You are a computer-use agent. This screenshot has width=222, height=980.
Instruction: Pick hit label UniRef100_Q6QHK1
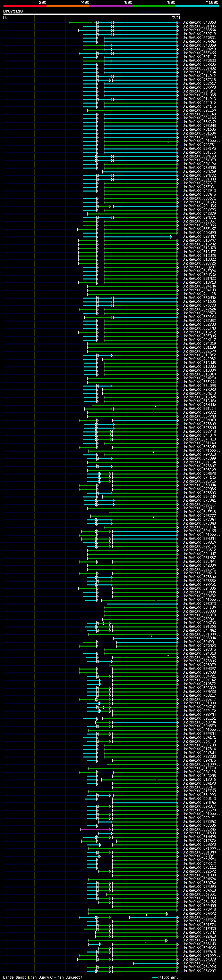pos(199,508)
